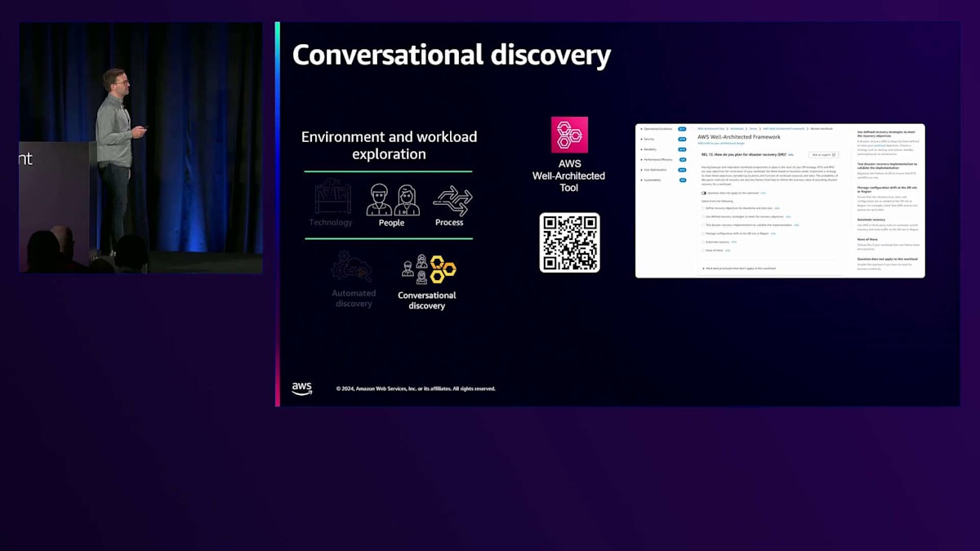Expand the Sustainability pillar
The height and width of the screenshot is (551, 980).
[642, 180]
